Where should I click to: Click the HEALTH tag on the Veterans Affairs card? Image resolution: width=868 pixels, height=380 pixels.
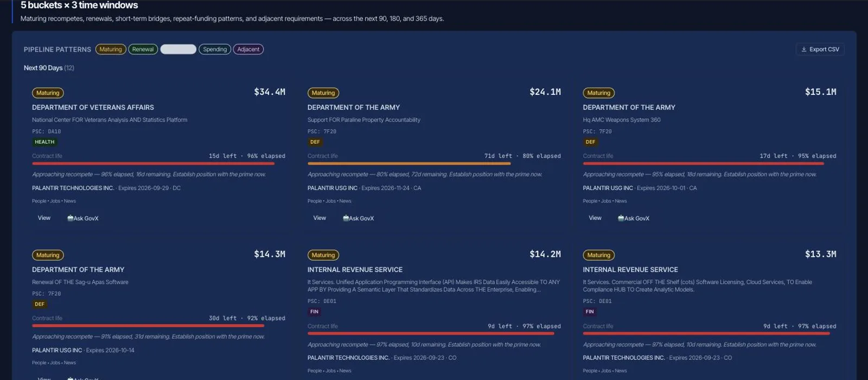44,142
